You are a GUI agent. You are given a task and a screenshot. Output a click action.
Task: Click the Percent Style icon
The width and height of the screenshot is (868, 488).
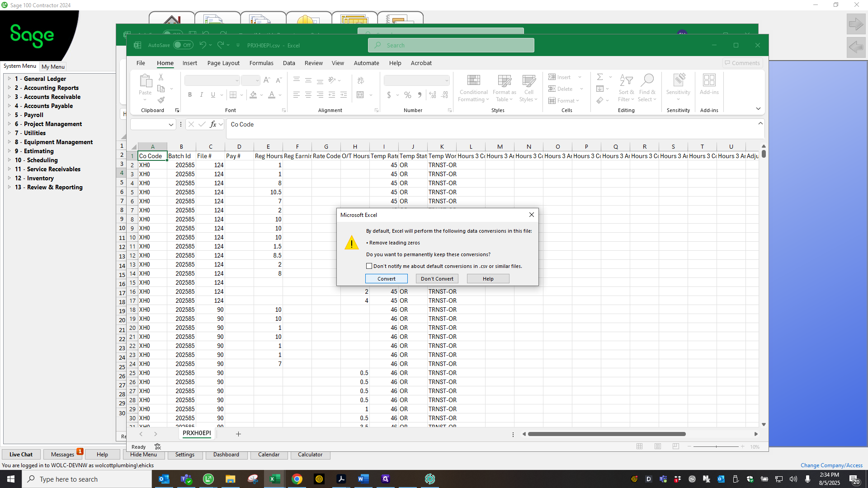pos(408,95)
